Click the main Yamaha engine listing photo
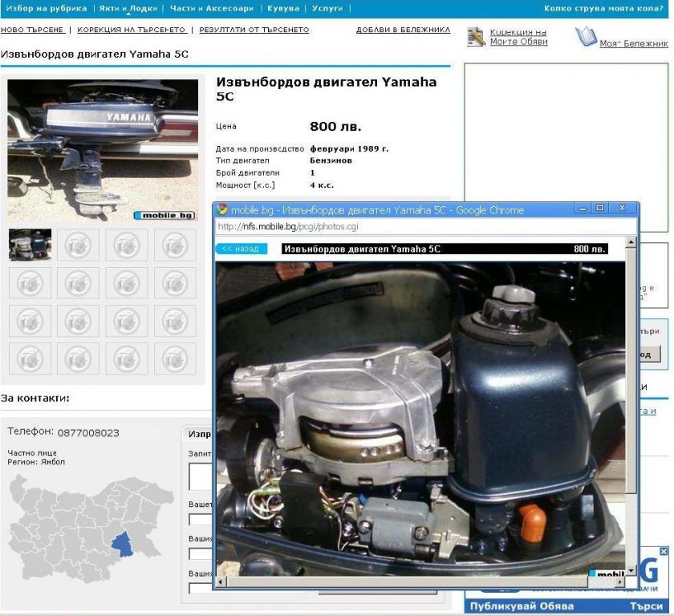The width and height of the screenshot is (674, 616). (103, 148)
